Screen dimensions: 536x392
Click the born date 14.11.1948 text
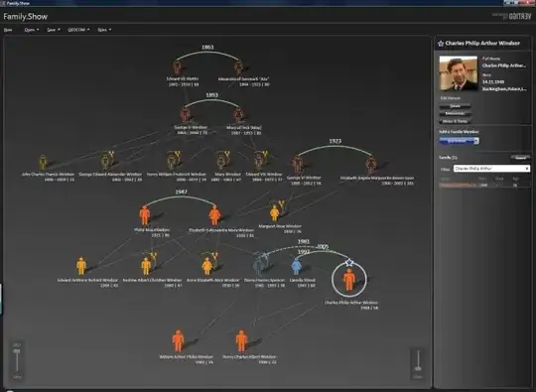pyautogui.click(x=493, y=82)
